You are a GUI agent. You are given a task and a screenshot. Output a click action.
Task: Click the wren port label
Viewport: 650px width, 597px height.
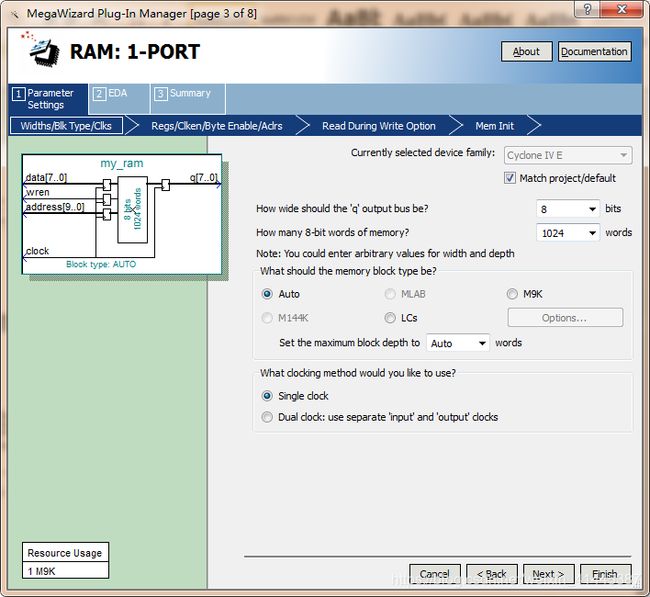coord(38,192)
